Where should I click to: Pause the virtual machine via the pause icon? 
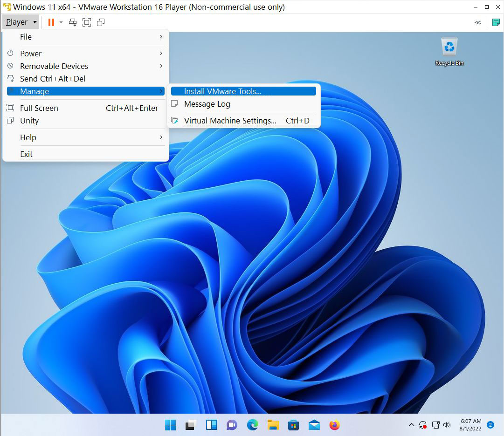[50, 22]
